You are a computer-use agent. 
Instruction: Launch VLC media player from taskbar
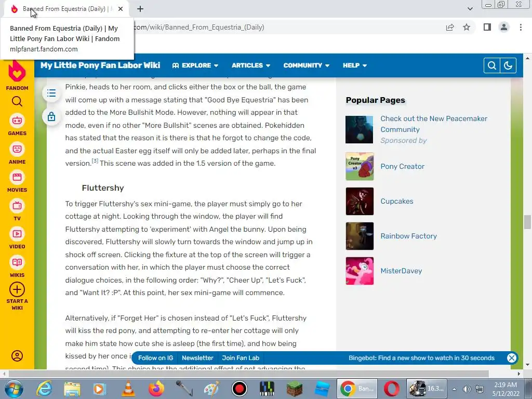(128, 389)
